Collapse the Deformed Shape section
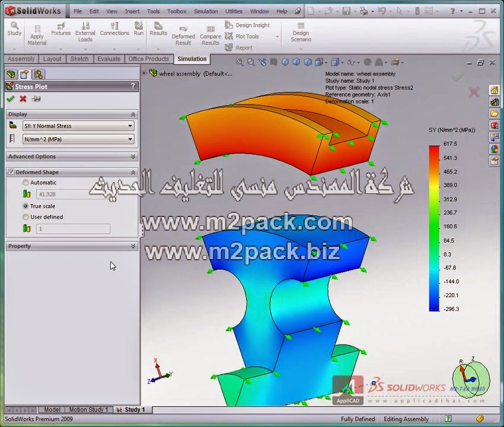504x427 pixels. point(133,173)
